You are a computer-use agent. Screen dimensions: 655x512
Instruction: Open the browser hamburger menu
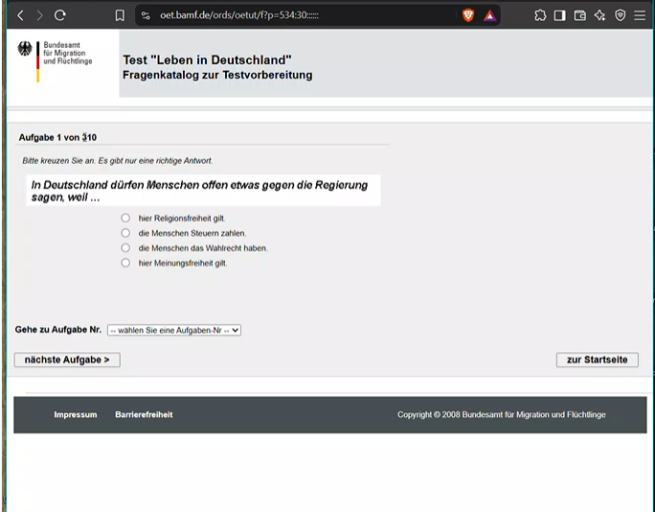pyautogui.click(x=640, y=15)
